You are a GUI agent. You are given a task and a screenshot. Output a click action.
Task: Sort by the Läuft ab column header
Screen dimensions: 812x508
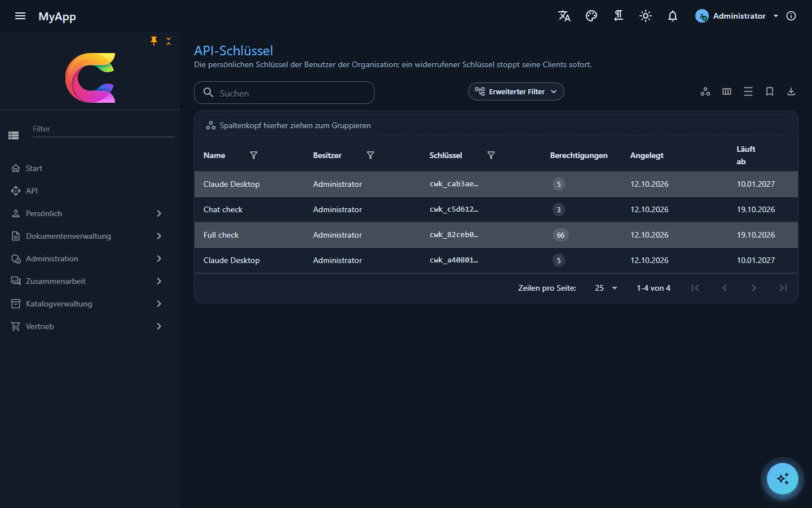[745, 155]
